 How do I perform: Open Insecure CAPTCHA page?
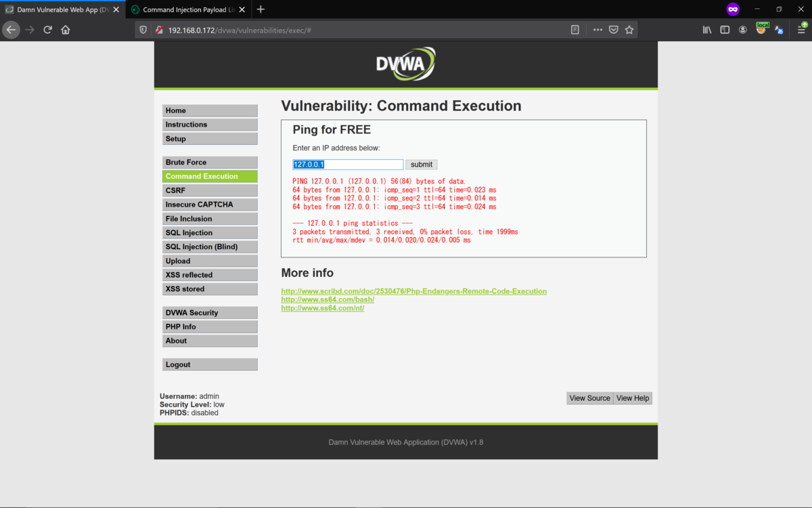pyautogui.click(x=210, y=205)
